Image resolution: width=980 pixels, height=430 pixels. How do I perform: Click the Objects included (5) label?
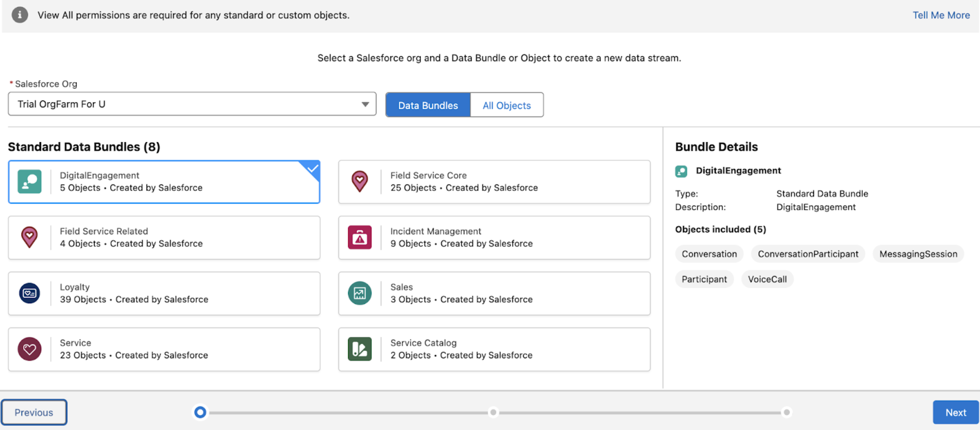click(721, 229)
